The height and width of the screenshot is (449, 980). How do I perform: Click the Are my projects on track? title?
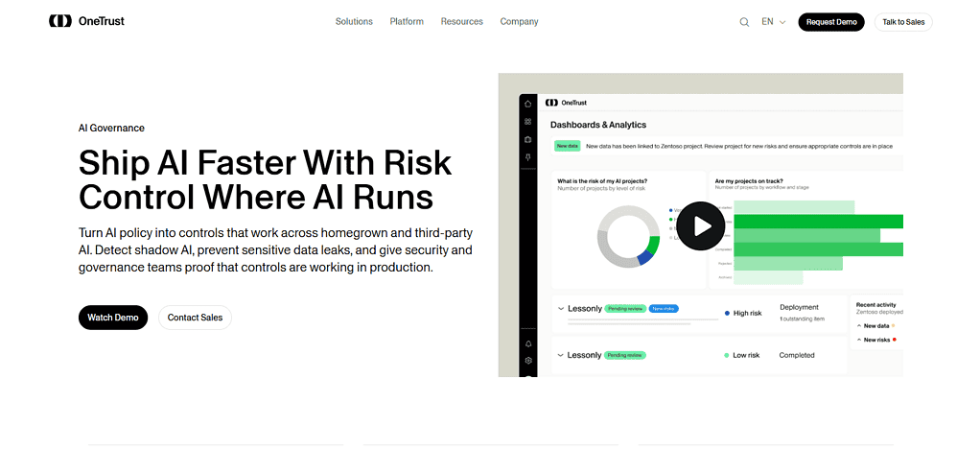[x=749, y=181]
